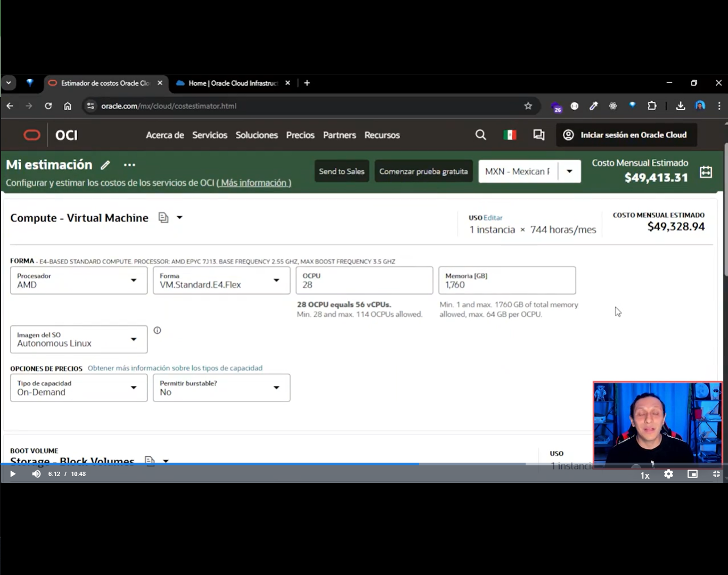
Task: Change country via the Mexico flag icon
Action: point(510,135)
